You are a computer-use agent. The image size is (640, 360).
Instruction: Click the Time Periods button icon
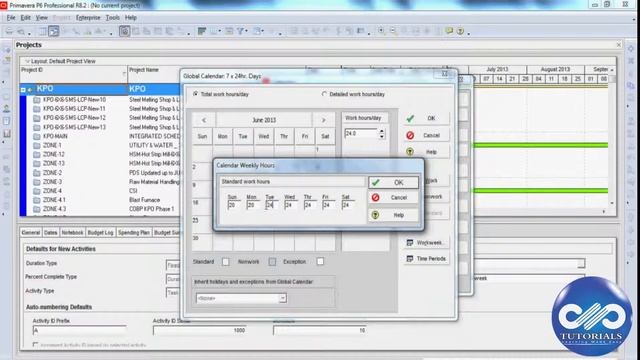coord(410,259)
